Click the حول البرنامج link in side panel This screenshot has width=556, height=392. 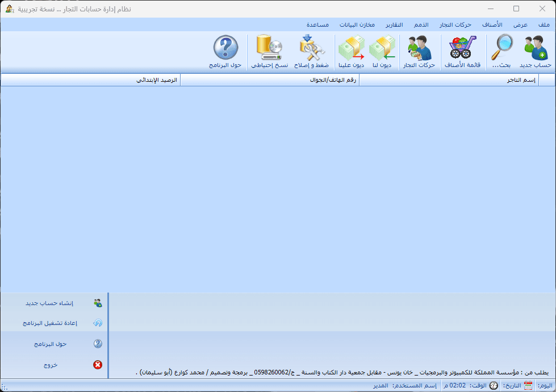pos(50,344)
